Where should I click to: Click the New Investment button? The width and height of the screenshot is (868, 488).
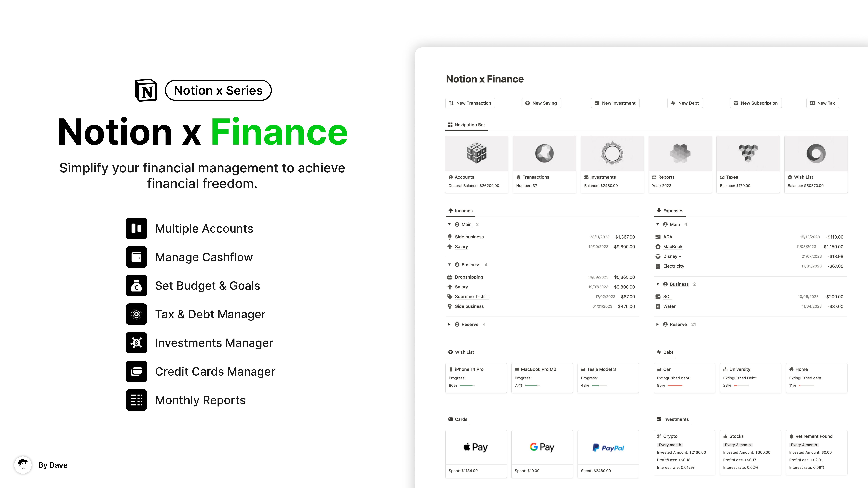click(615, 103)
